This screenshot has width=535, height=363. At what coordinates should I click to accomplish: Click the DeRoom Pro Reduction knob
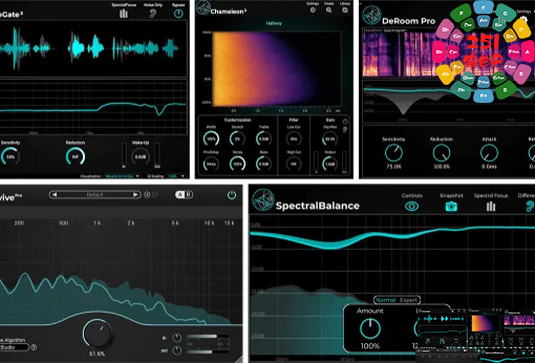442,153
